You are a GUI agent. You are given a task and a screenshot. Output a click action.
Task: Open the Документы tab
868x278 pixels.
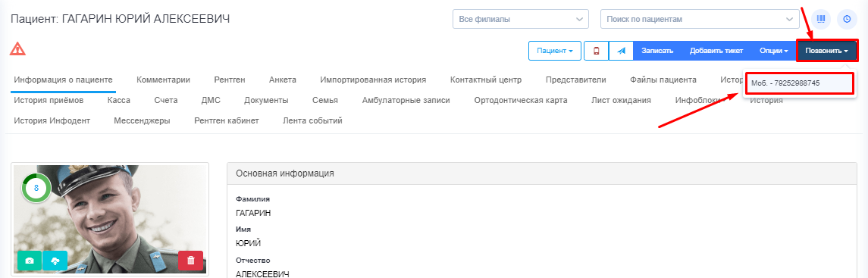coord(266,100)
